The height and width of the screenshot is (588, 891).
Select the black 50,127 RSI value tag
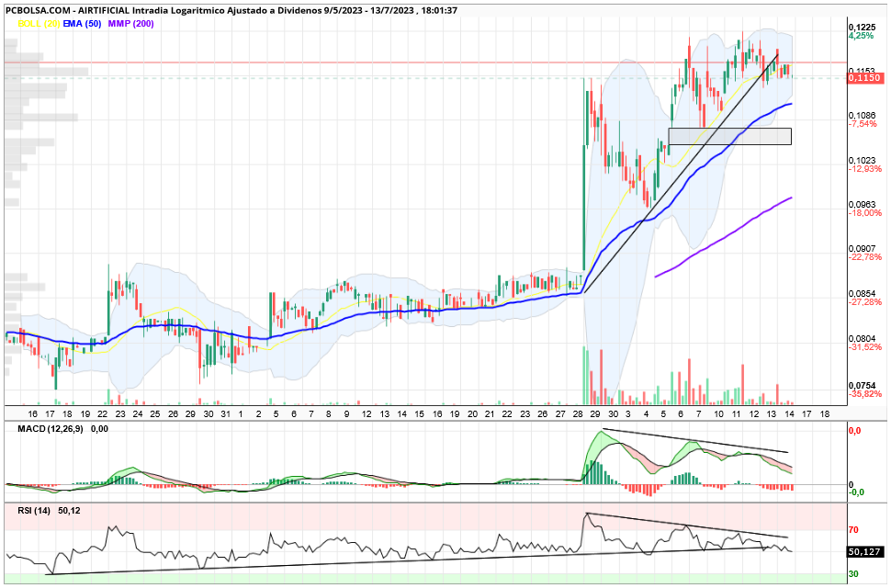pos(864,551)
